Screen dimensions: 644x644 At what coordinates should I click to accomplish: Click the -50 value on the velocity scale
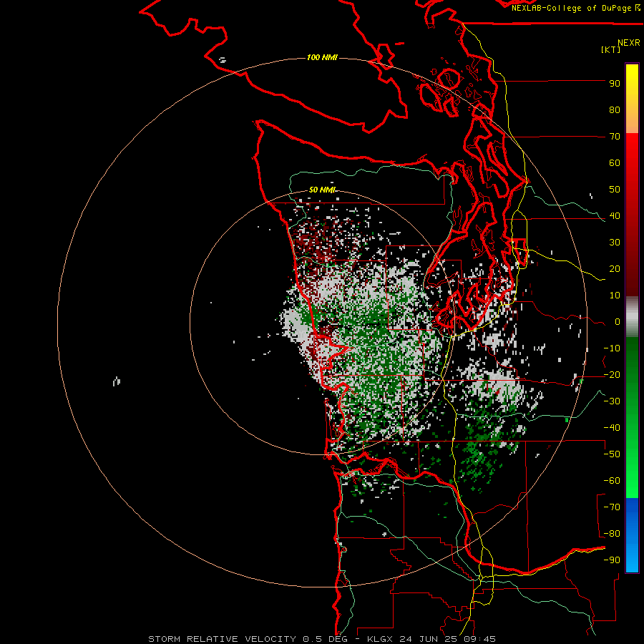tap(612, 454)
